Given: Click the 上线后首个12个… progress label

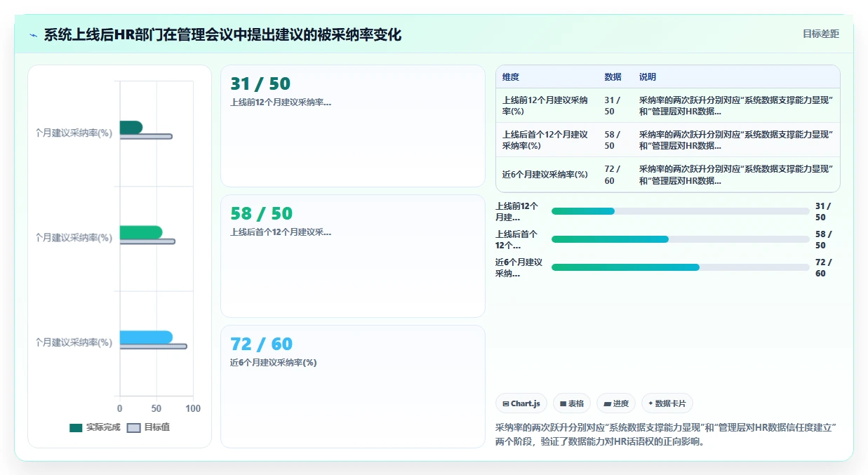Looking at the screenshot, I should [518, 239].
